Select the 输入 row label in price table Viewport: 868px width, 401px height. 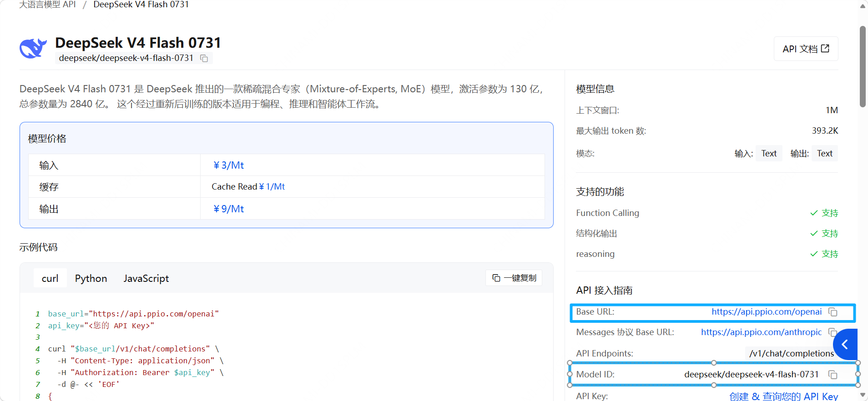coord(49,165)
